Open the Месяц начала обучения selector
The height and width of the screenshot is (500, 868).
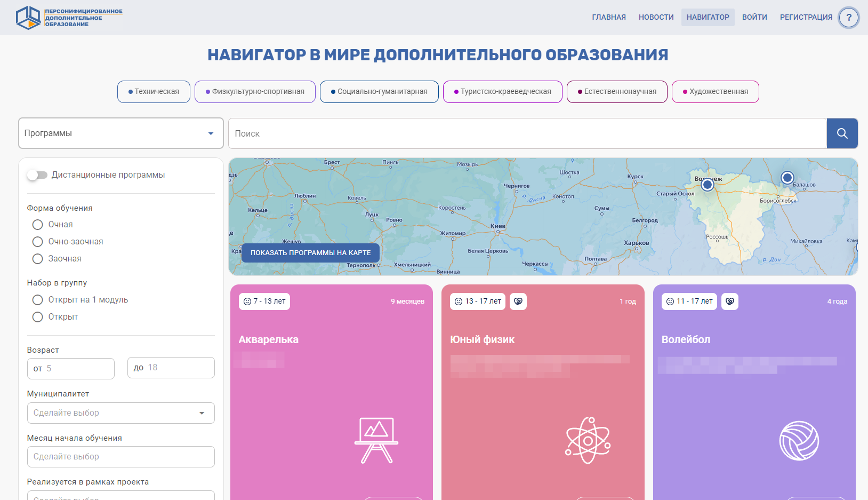click(x=120, y=457)
